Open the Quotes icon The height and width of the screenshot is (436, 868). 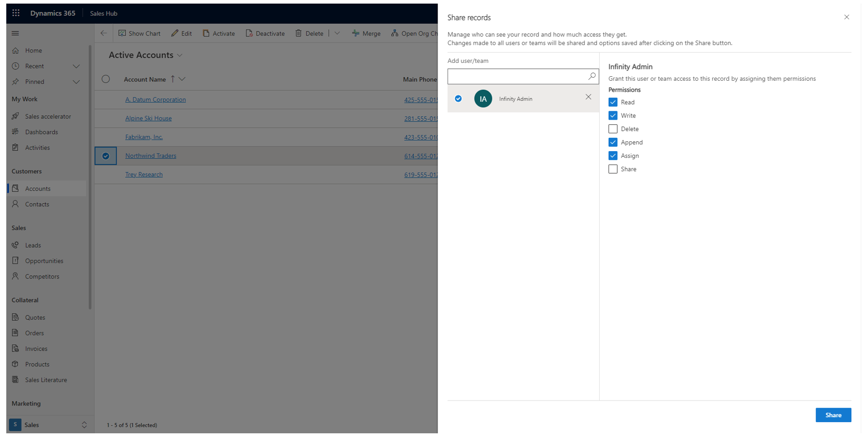pyautogui.click(x=16, y=317)
